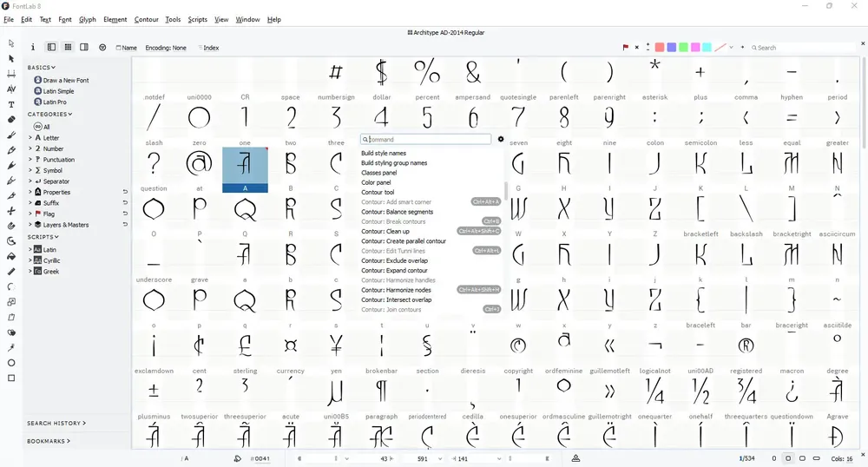Collapse the BASICS section
The height and width of the screenshot is (467, 868).
[42, 68]
